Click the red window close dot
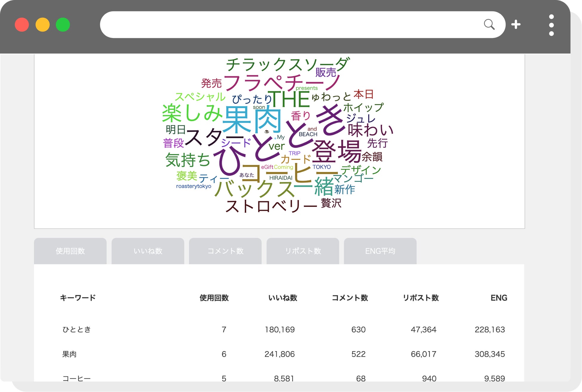582x392 pixels. [x=22, y=25]
